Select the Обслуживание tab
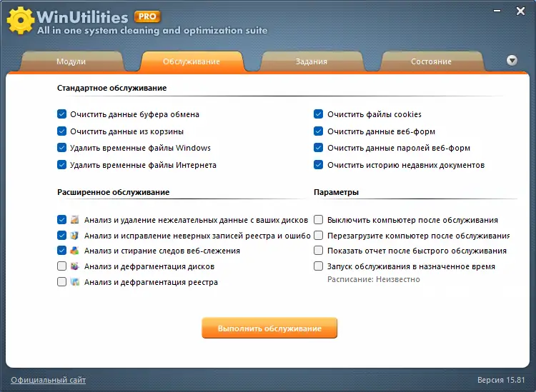 point(192,61)
